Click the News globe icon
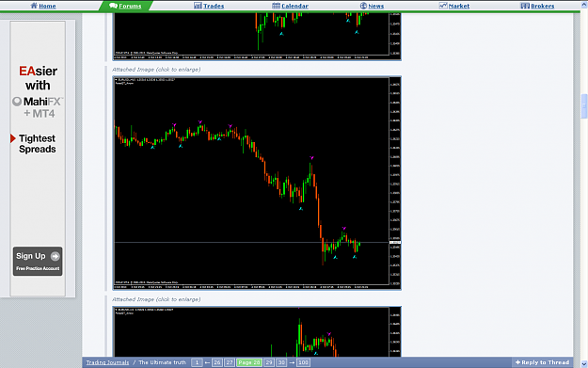This screenshot has width=588, height=368. click(x=363, y=6)
